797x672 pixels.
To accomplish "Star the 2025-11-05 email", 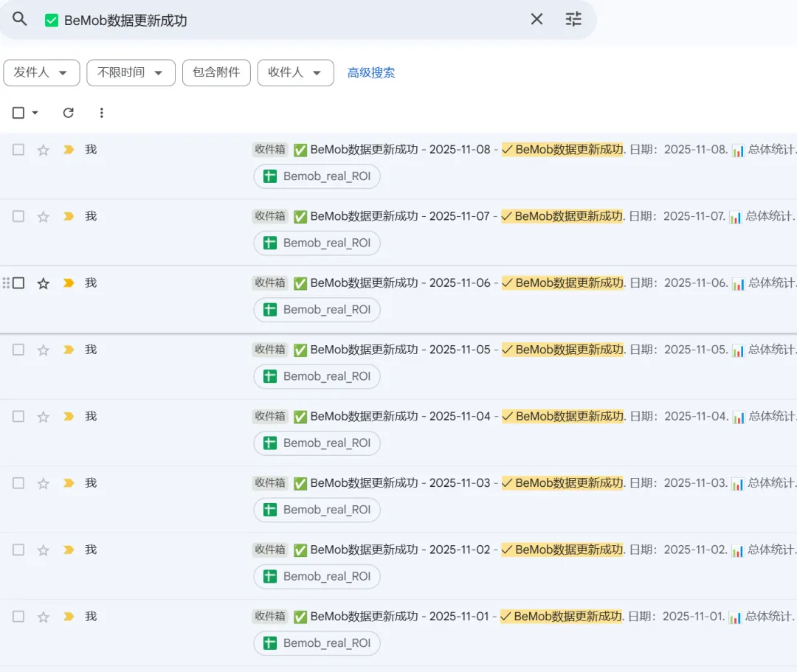I will (44, 350).
